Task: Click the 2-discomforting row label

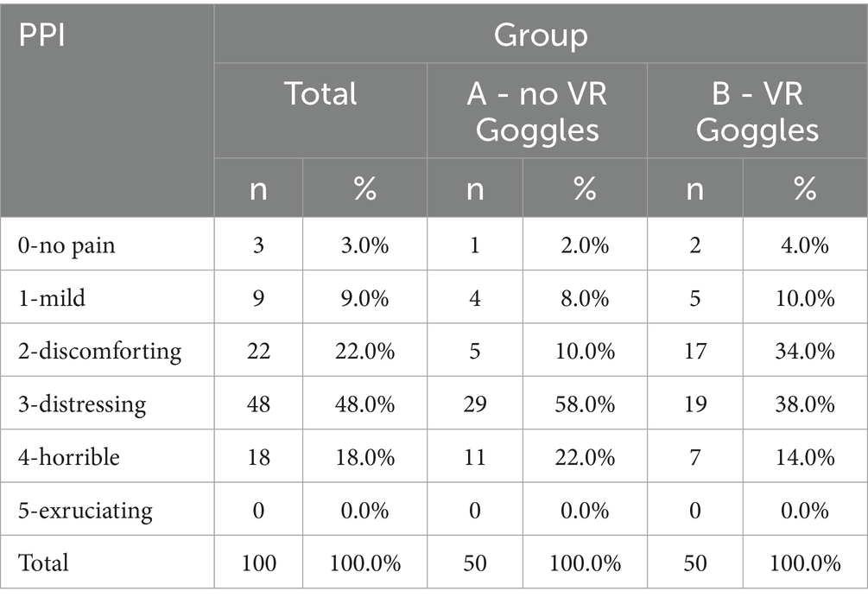Action: click(99, 351)
